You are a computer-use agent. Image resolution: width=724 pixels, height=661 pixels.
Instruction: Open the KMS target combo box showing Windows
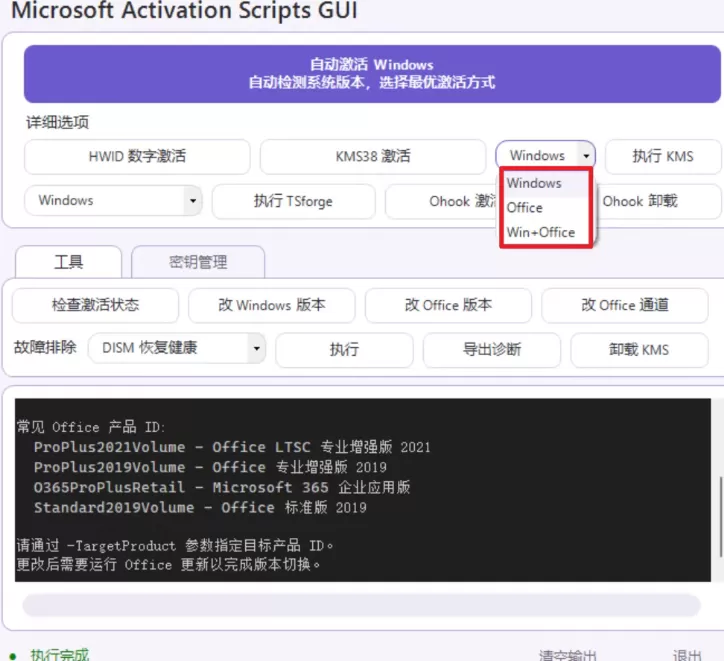coord(545,156)
